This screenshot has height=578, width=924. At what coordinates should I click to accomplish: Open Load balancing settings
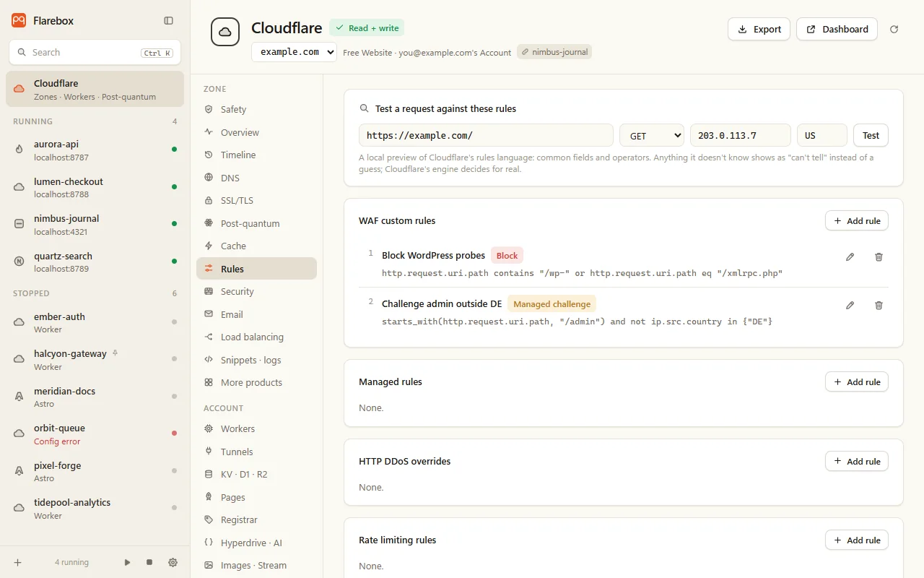coord(256,337)
